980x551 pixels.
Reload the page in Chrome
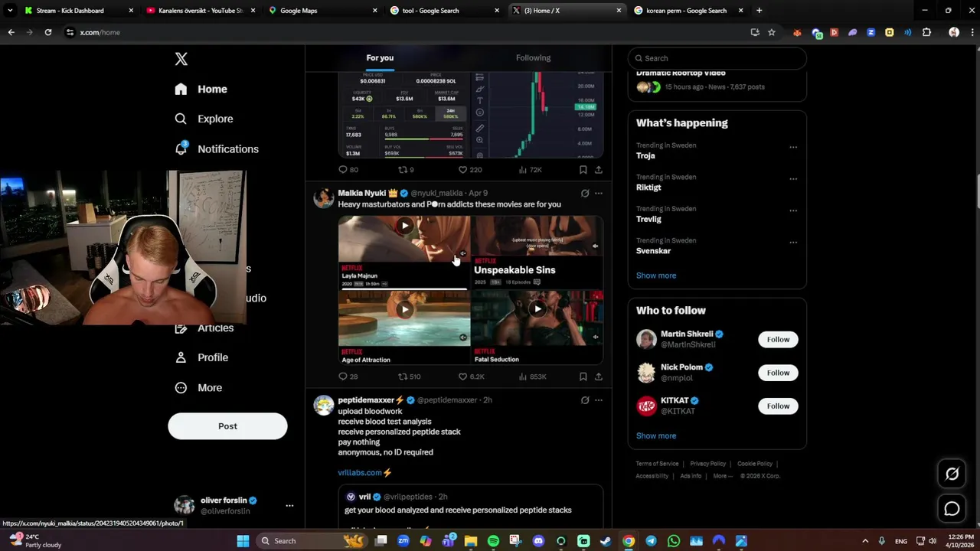47,32
